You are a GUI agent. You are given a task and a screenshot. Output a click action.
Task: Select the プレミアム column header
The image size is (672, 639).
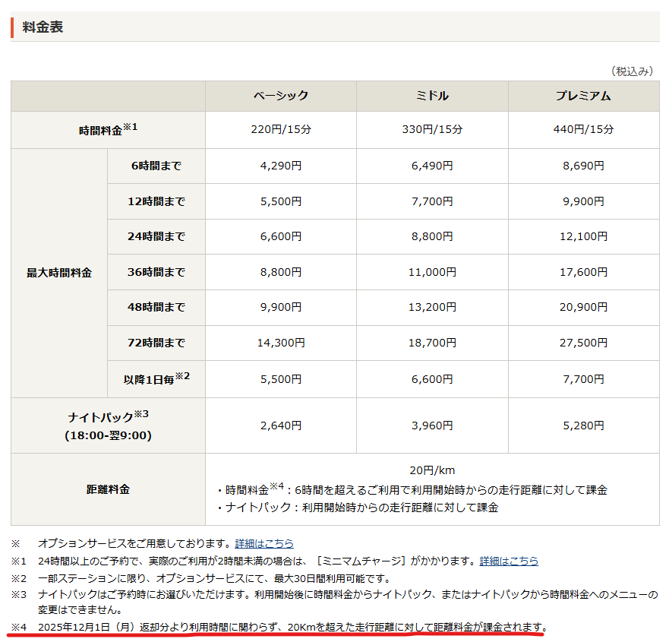[583, 96]
